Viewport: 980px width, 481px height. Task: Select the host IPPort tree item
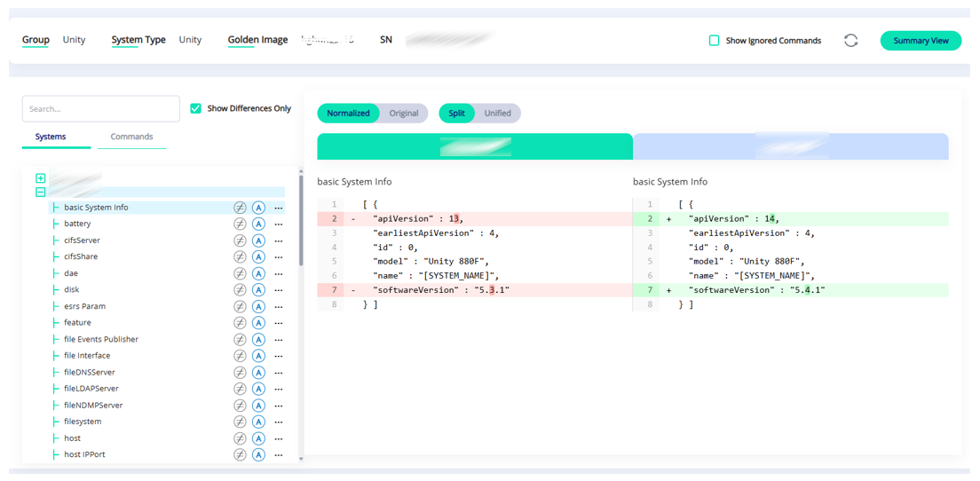click(84, 454)
